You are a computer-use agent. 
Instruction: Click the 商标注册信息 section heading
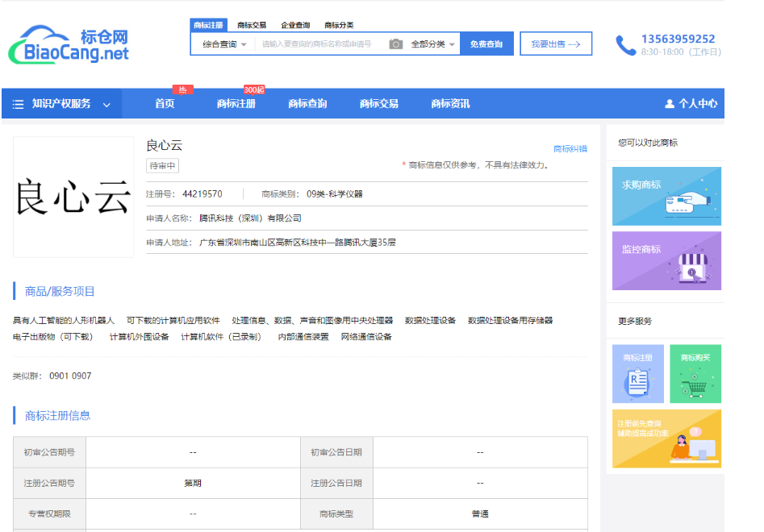[x=57, y=416]
